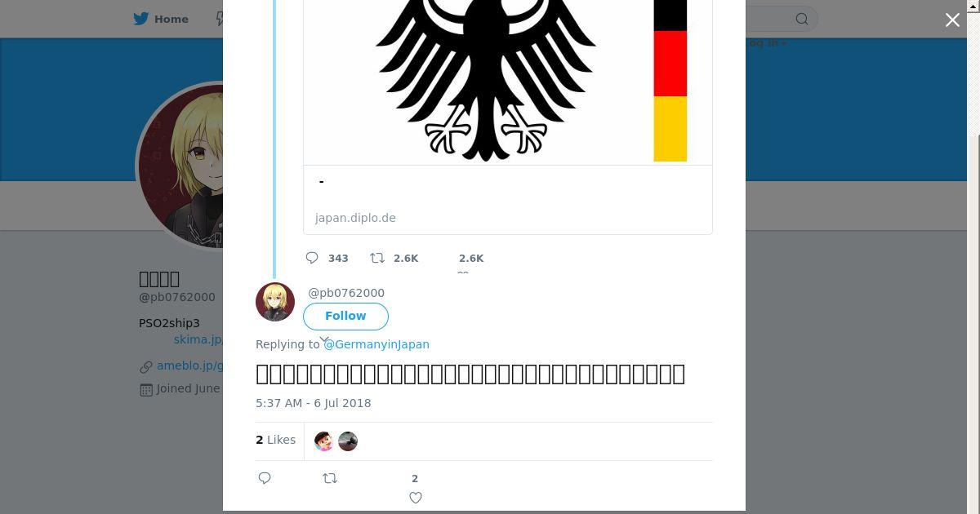This screenshot has height=514, width=980.
Task: Open the 2 Likes list
Action: [x=275, y=440]
